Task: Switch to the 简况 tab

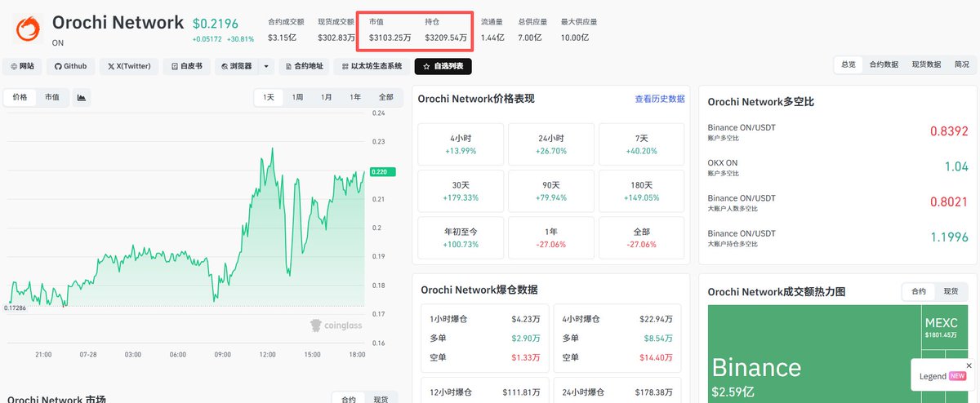Action: click(x=962, y=64)
